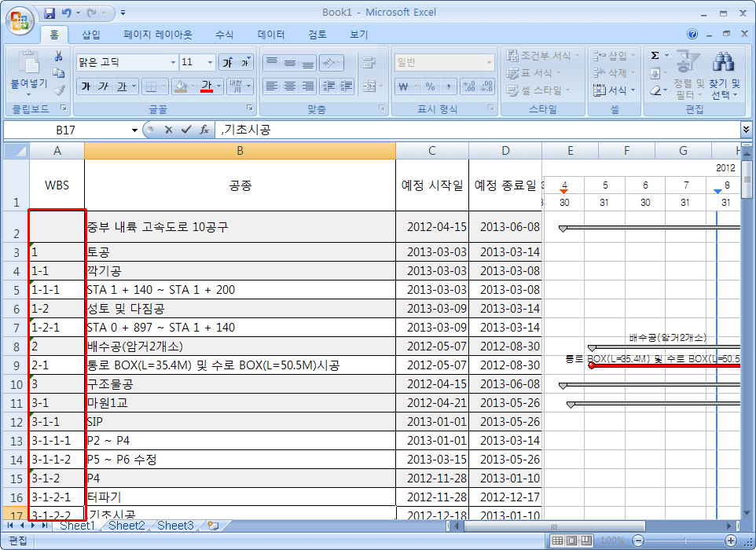Switch to page layout view
Screen dimensions: 756x550
[x=573, y=541]
